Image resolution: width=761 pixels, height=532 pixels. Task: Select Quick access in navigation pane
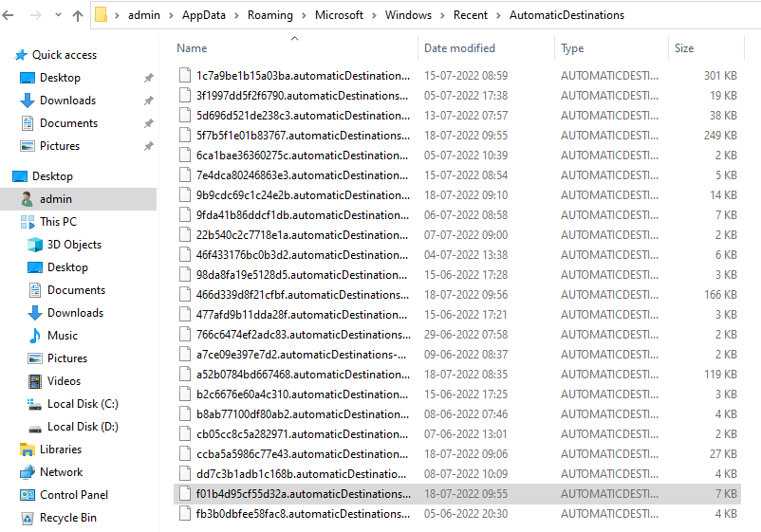coord(65,55)
